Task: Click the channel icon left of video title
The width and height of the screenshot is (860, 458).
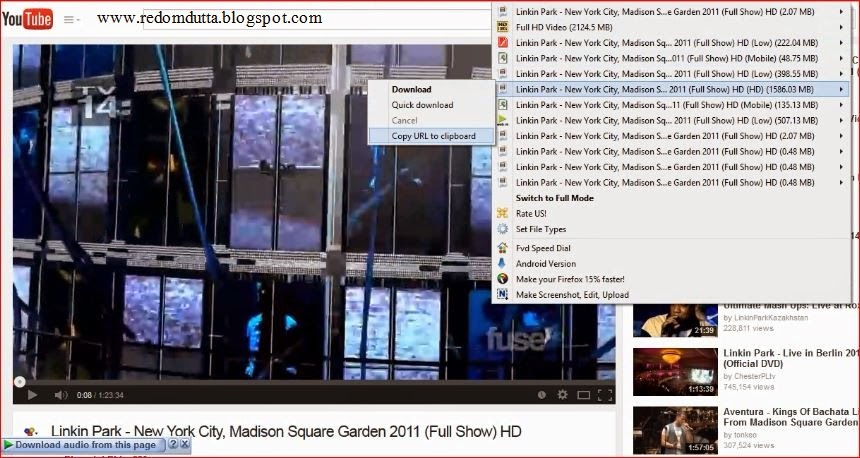Action: (31, 432)
